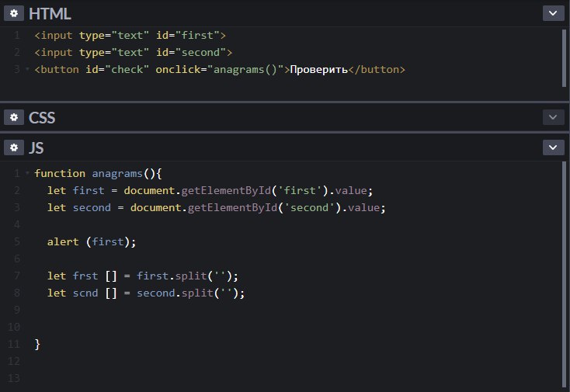Viewport: 570px width, 392px height.
Task: Click 'second.split('')' on JS line 8
Action: [x=187, y=293]
